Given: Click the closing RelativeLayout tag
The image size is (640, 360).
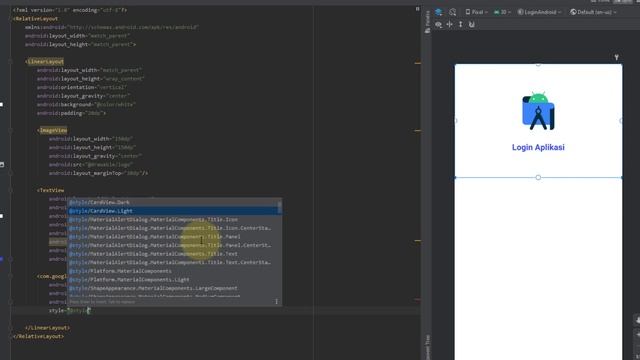Looking at the screenshot, I should click(x=38, y=336).
